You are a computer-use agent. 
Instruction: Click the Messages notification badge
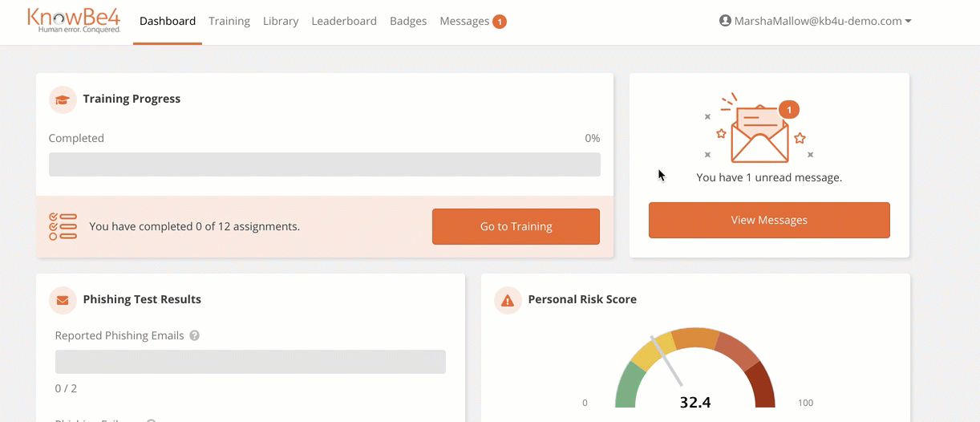pos(499,22)
